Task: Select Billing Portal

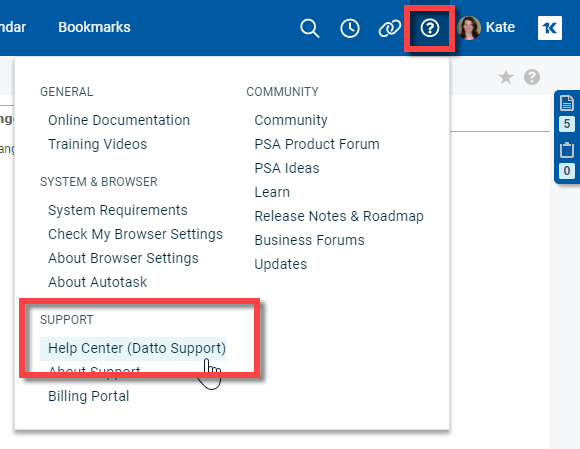Action: (x=89, y=396)
